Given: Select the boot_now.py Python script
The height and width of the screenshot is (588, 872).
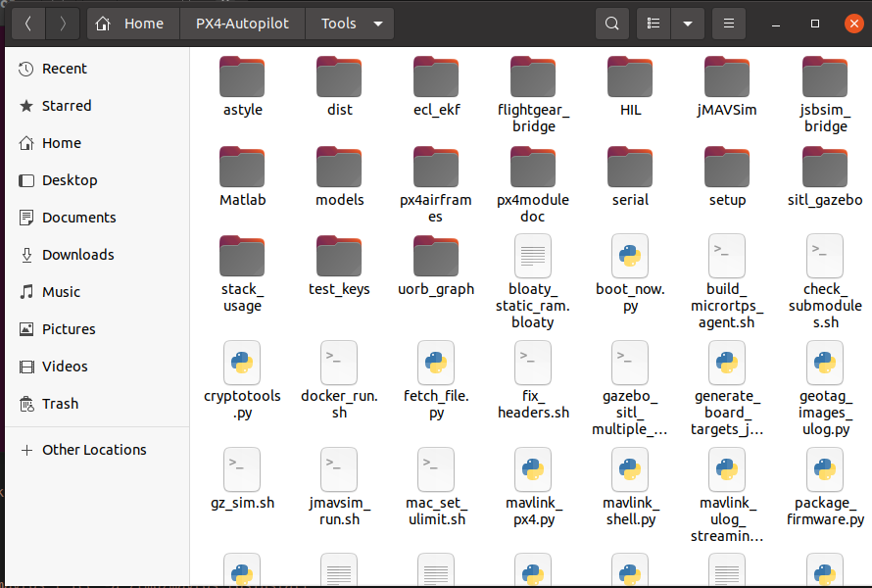Looking at the screenshot, I should pos(630,267).
